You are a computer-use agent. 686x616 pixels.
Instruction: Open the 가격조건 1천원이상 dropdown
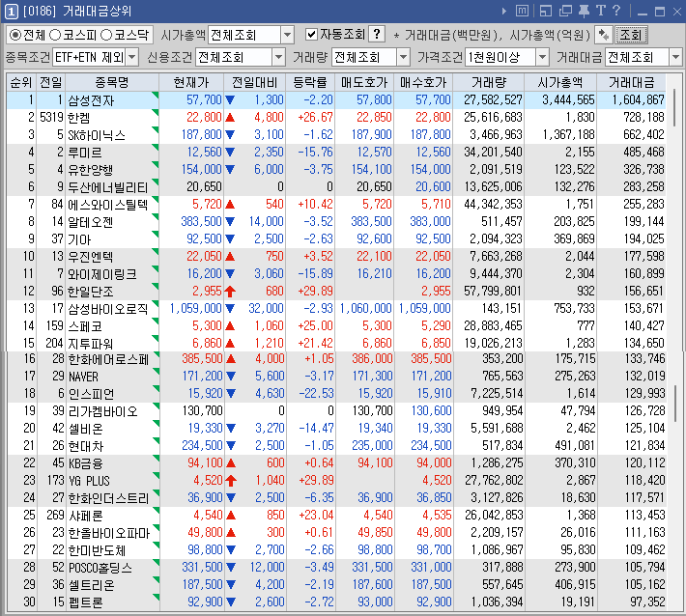542,57
